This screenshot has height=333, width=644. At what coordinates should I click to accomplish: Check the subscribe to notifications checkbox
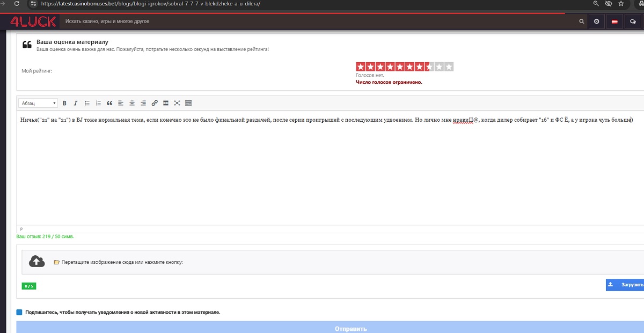[19, 312]
